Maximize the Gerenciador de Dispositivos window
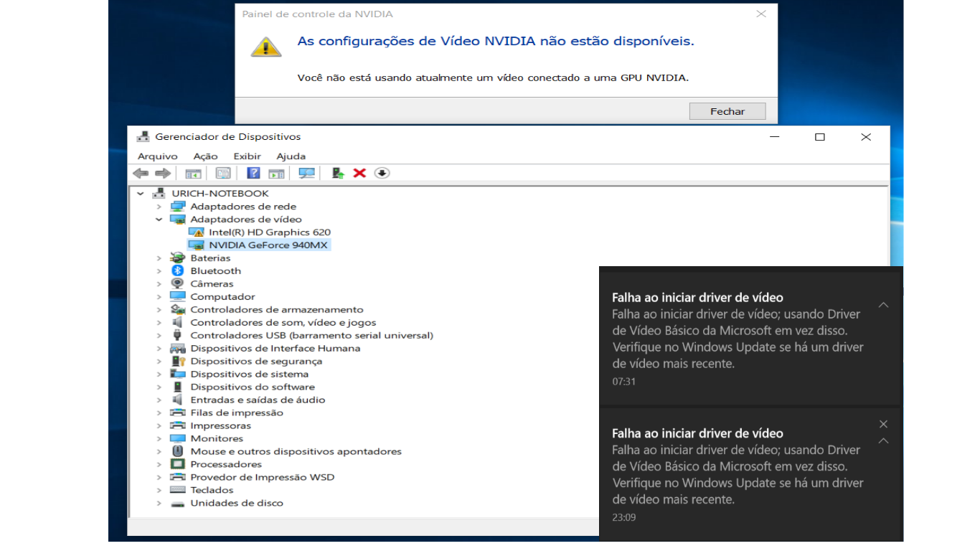The image size is (980, 551). [x=820, y=137]
